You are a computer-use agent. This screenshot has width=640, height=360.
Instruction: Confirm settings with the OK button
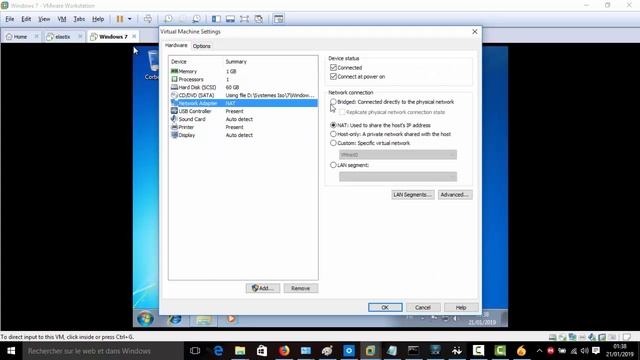pyautogui.click(x=385, y=307)
